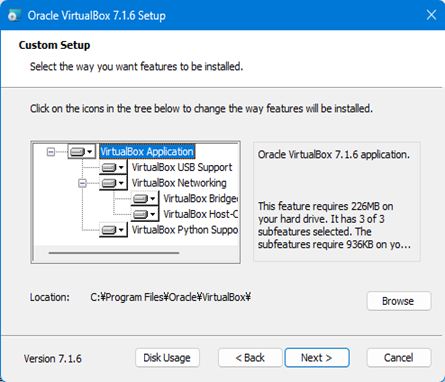445x382 pixels.
Task: Click the Next button
Action: 317,358
